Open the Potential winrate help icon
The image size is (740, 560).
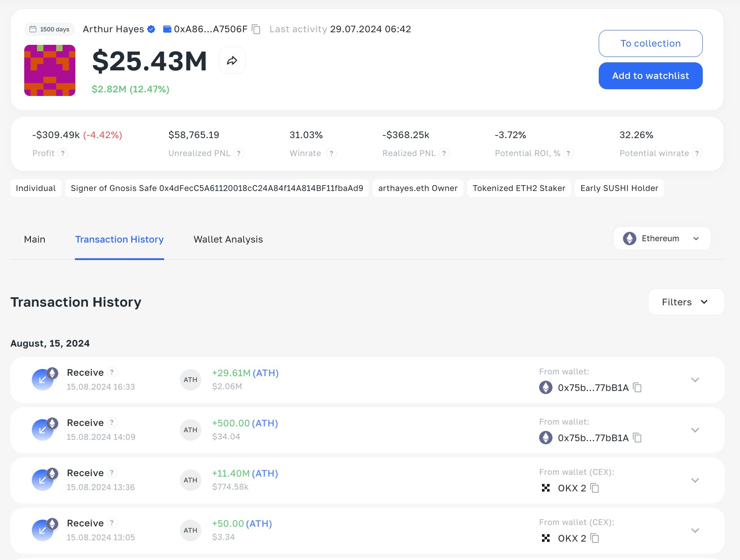696,153
